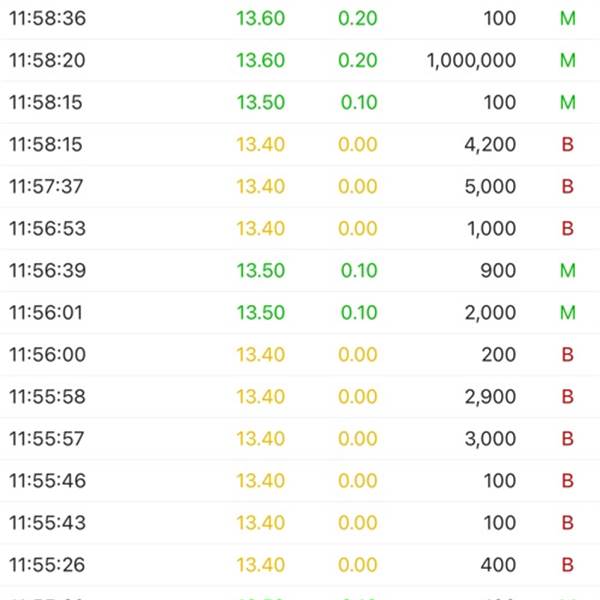Click the 13.60 price at 11:58:20
Image resolution: width=600 pixels, height=600 pixels.
260,61
